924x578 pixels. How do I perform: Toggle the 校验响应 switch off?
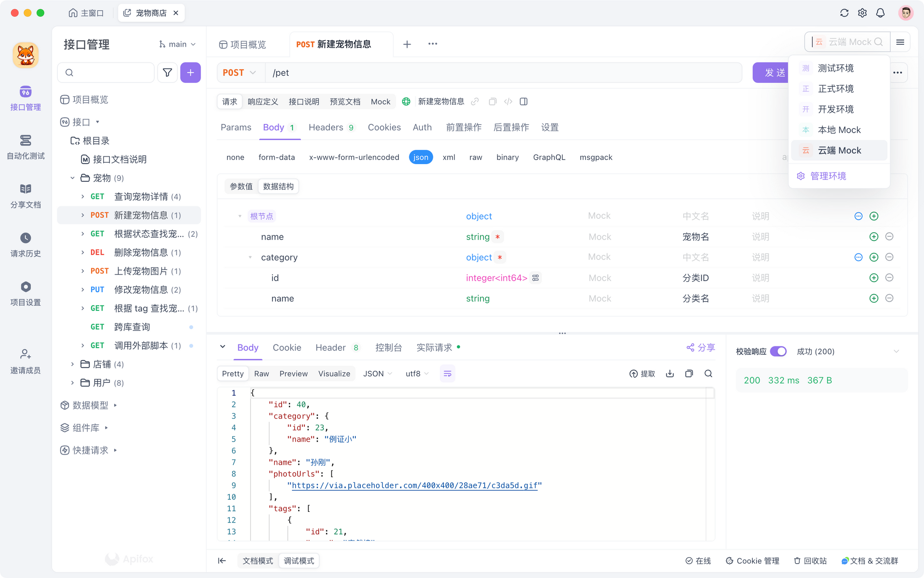pos(779,351)
